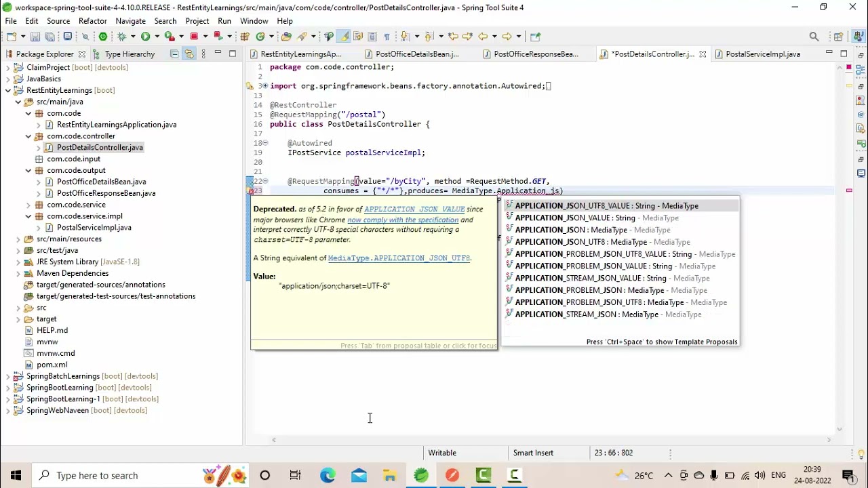Viewport: 868px width, 488px height.
Task: Toggle Mark Occurrences highlighter icon
Action: click(344, 36)
